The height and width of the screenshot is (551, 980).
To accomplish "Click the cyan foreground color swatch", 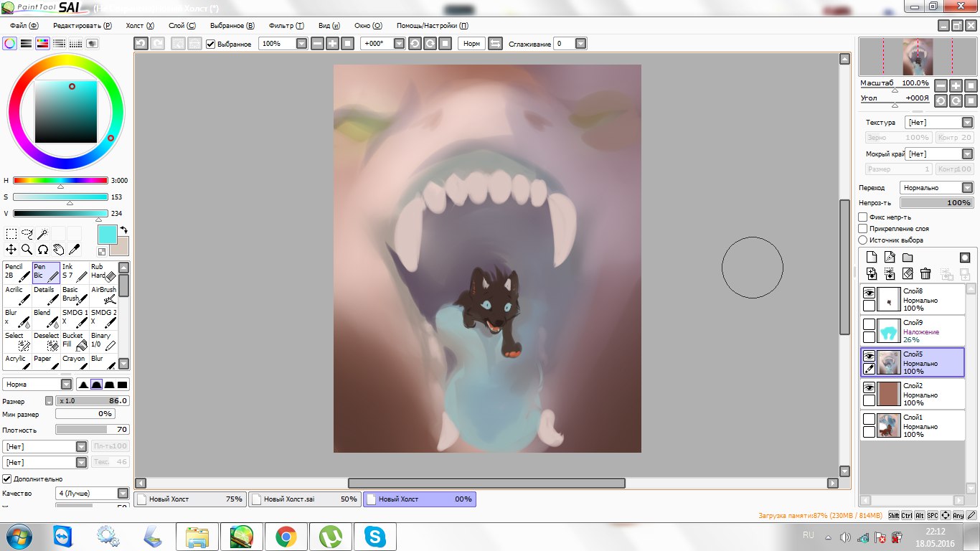I will point(108,235).
